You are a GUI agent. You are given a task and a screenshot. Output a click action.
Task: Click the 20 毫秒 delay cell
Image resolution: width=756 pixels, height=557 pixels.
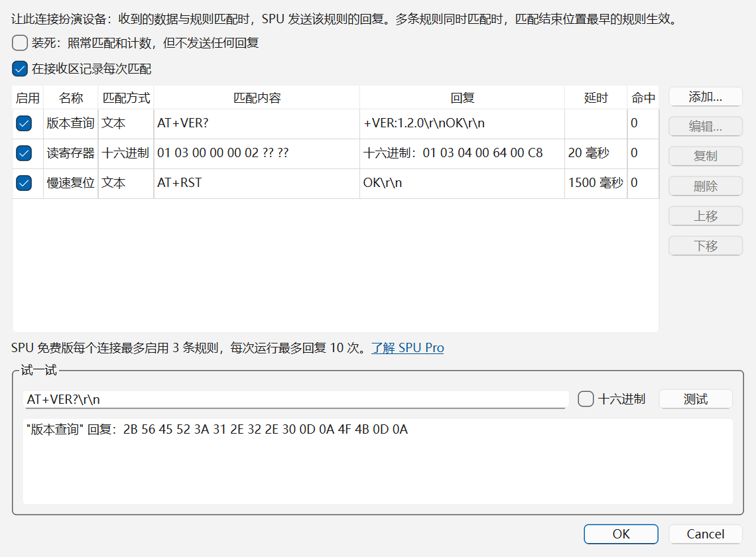[x=596, y=153]
